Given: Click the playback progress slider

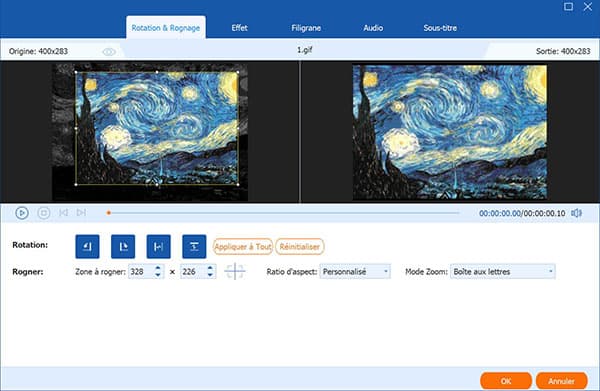Looking at the screenshot, I should tap(283, 213).
